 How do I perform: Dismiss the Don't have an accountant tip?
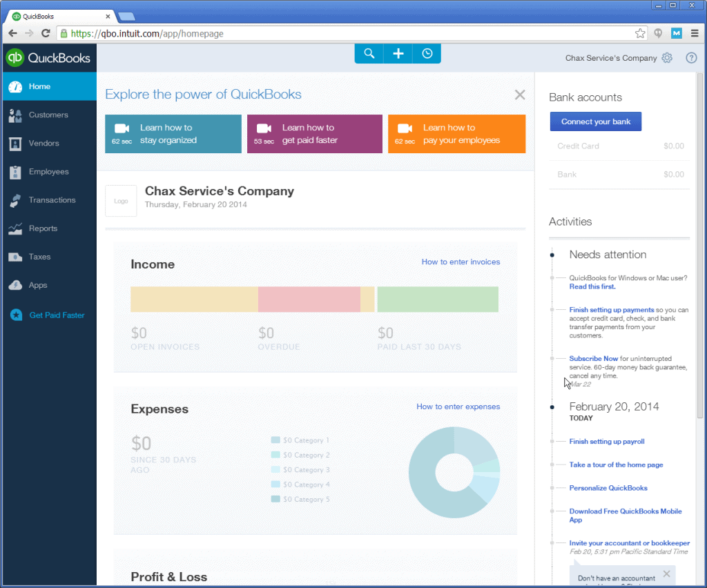click(666, 574)
